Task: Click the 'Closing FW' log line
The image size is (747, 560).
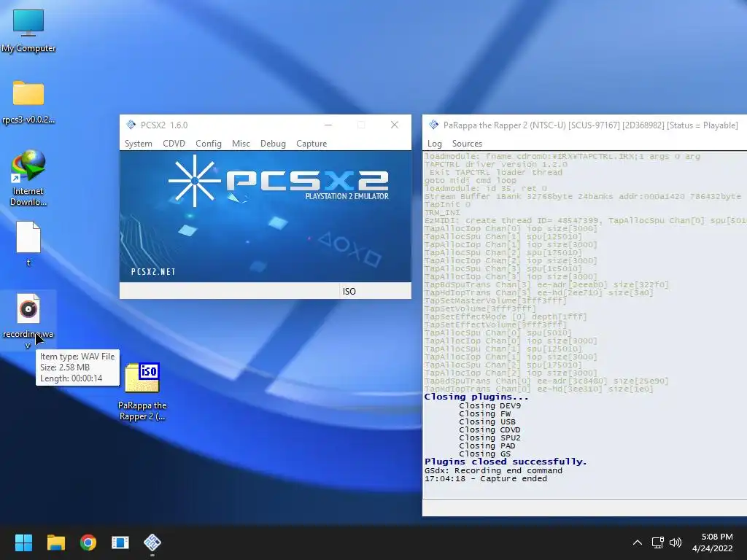Action: [484, 414]
